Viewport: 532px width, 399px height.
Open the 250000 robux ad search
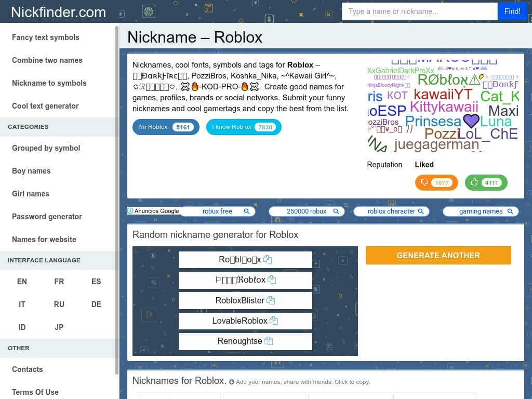(307, 211)
